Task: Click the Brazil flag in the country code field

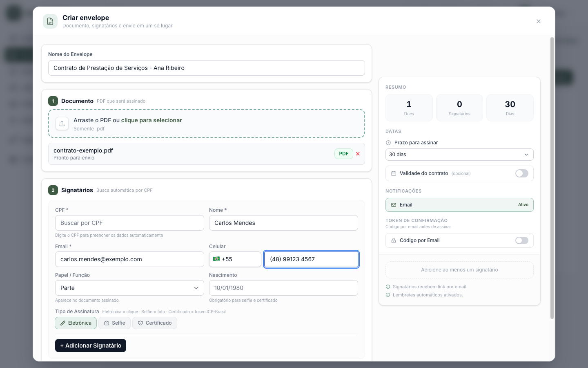Action: point(216,259)
